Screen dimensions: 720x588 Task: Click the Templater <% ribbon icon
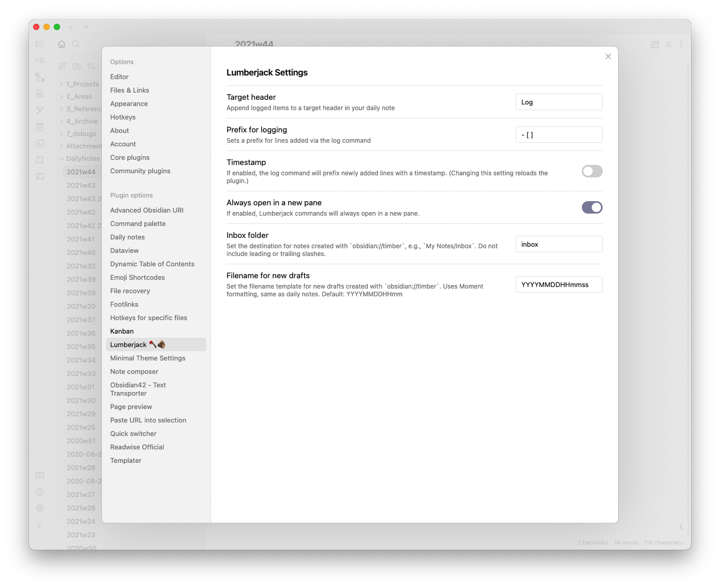pyautogui.click(x=40, y=61)
